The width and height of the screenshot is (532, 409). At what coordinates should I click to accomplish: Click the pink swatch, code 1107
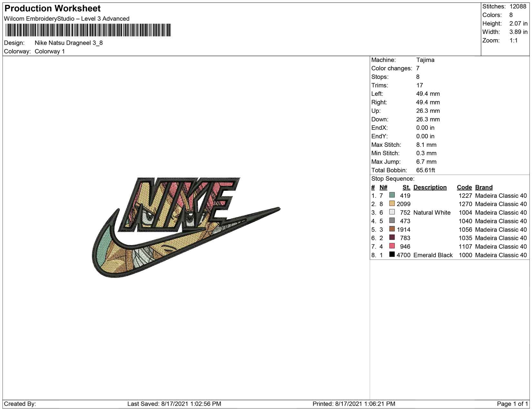point(392,246)
